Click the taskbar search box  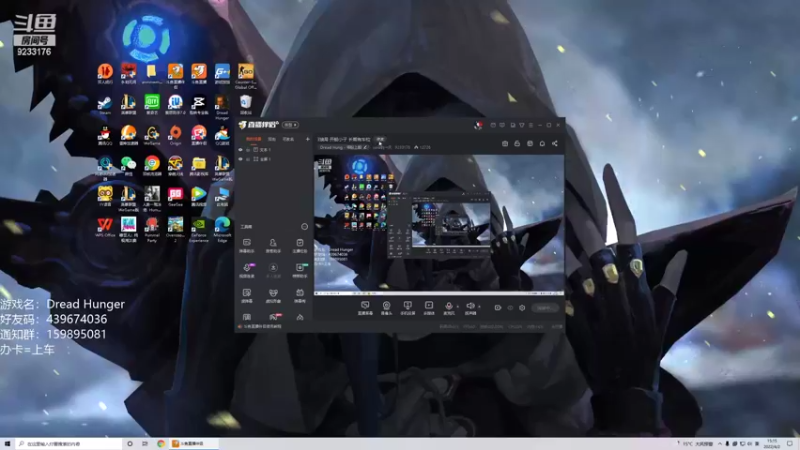(x=69, y=444)
